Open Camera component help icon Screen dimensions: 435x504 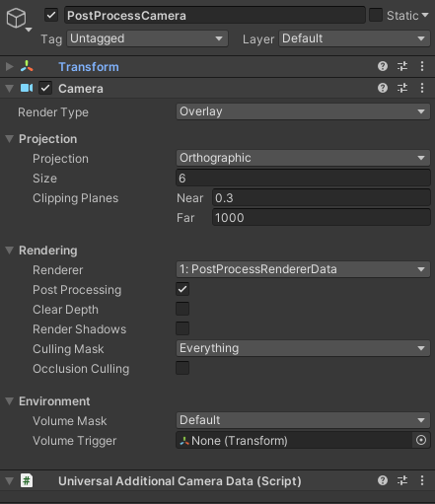point(383,88)
